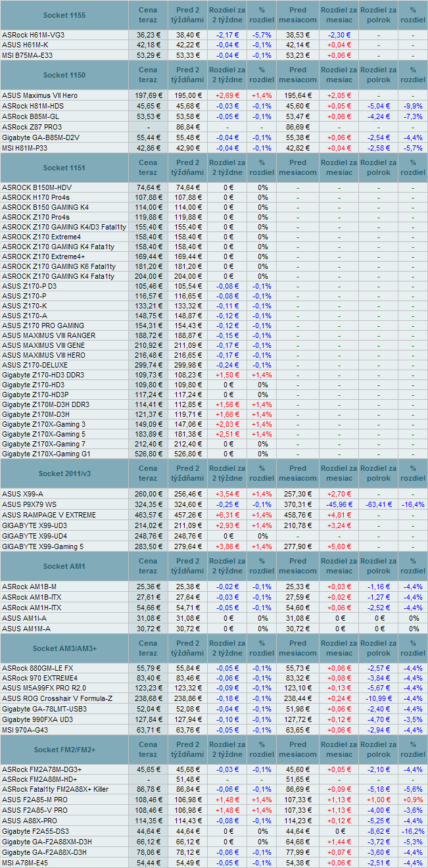428x868 pixels.
Task: Click ASROCK B150 GAMING K4 name
Action: 45,207
